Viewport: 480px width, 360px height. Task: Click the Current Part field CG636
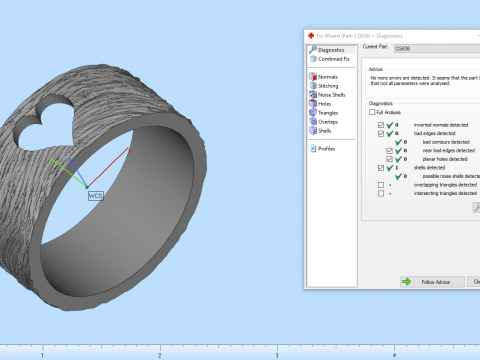click(437, 49)
